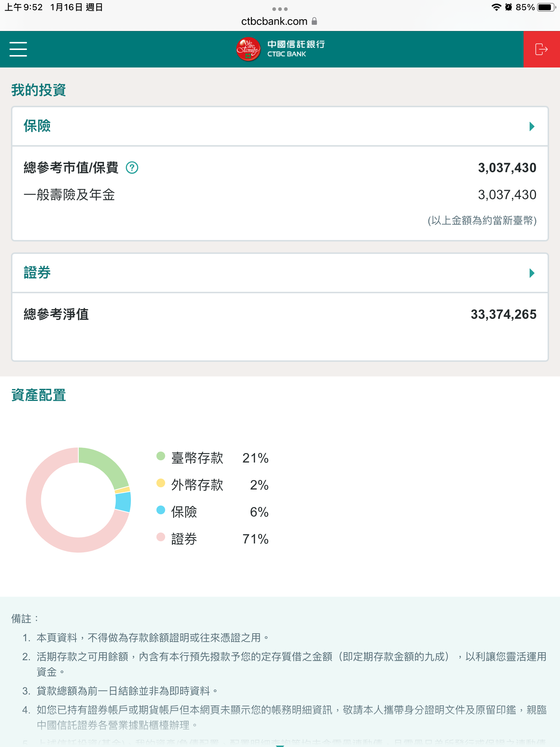Tap the lock icon beside the URL
This screenshot has width=560, height=747.
pos(314,21)
